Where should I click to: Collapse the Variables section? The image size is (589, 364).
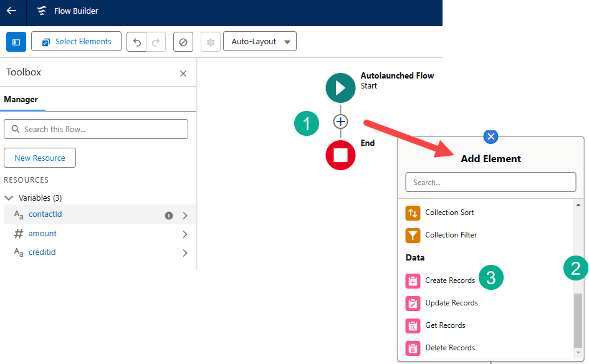click(x=9, y=198)
